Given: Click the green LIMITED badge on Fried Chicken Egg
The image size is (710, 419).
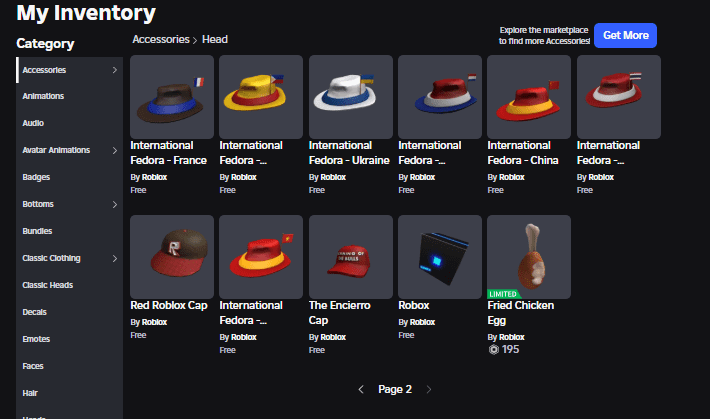Looking at the screenshot, I should 503,294.
